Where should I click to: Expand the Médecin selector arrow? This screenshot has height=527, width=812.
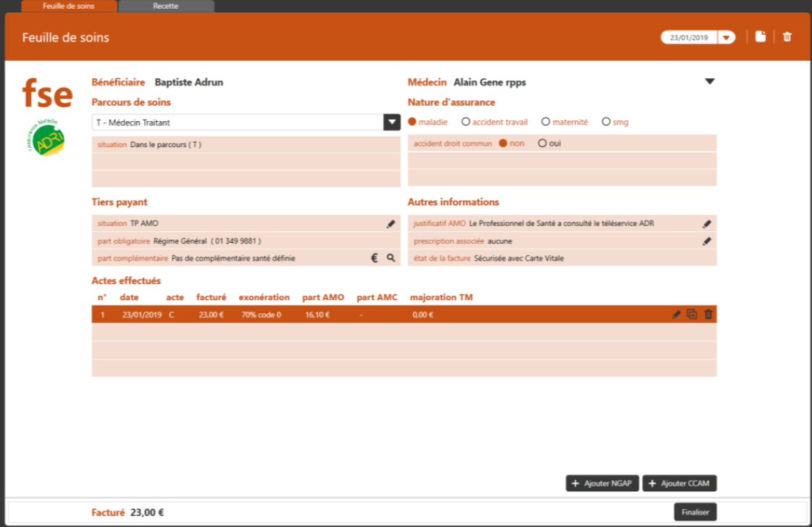710,82
